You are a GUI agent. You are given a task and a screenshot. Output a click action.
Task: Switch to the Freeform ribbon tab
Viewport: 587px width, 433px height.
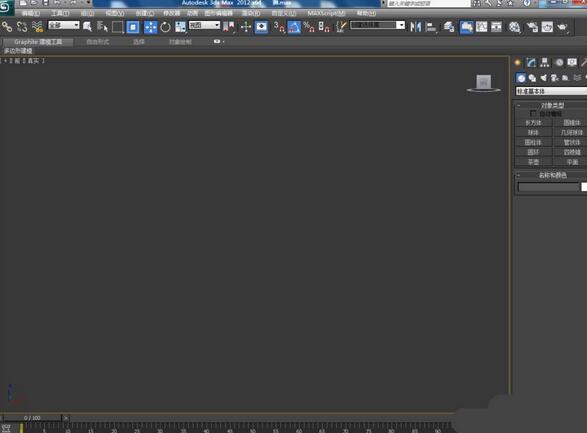tap(98, 42)
